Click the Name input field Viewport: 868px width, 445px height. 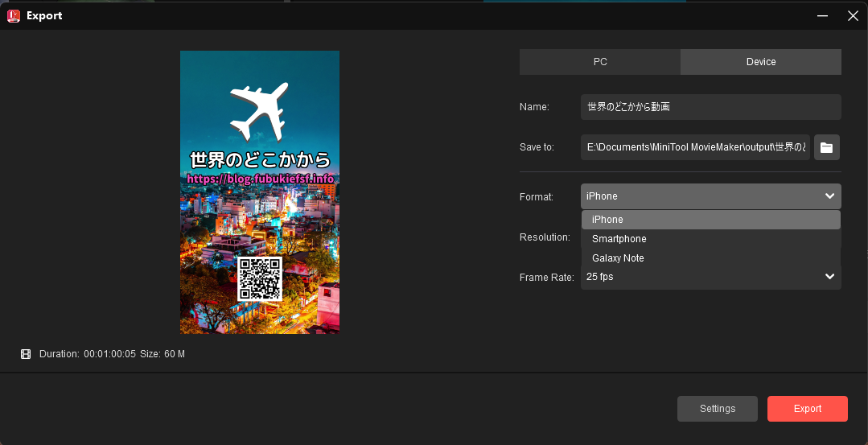pyautogui.click(x=711, y=107)
